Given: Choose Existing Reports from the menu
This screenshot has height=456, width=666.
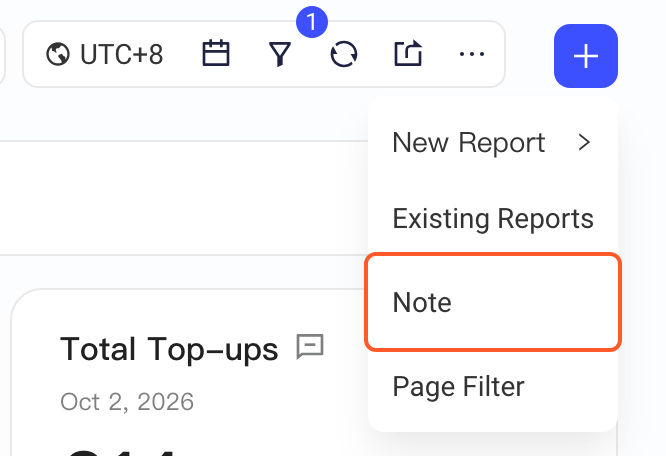Looking at the screenshot, I should (493, 219).
